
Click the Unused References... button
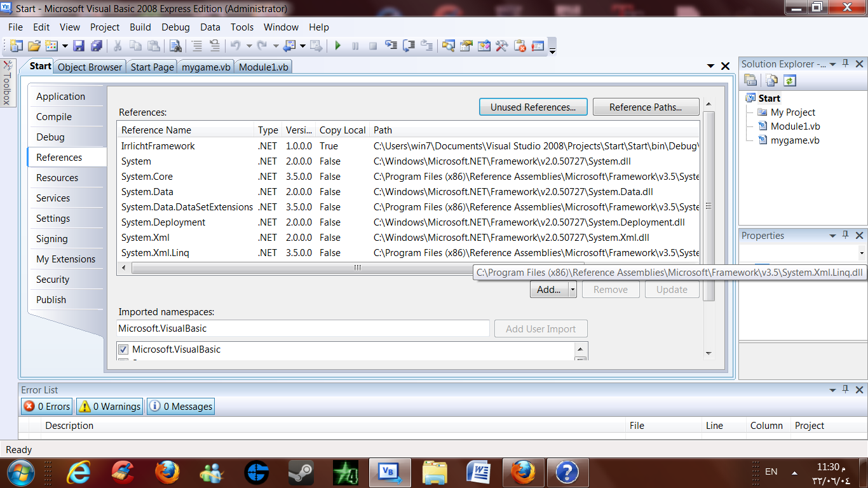[x=533, y=107]
